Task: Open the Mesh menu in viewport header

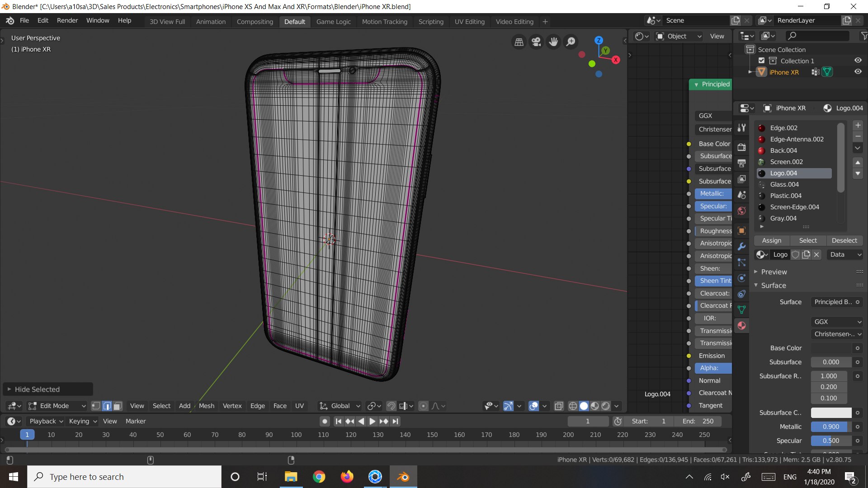Action: pyautogui.click(x=207, y=406)
